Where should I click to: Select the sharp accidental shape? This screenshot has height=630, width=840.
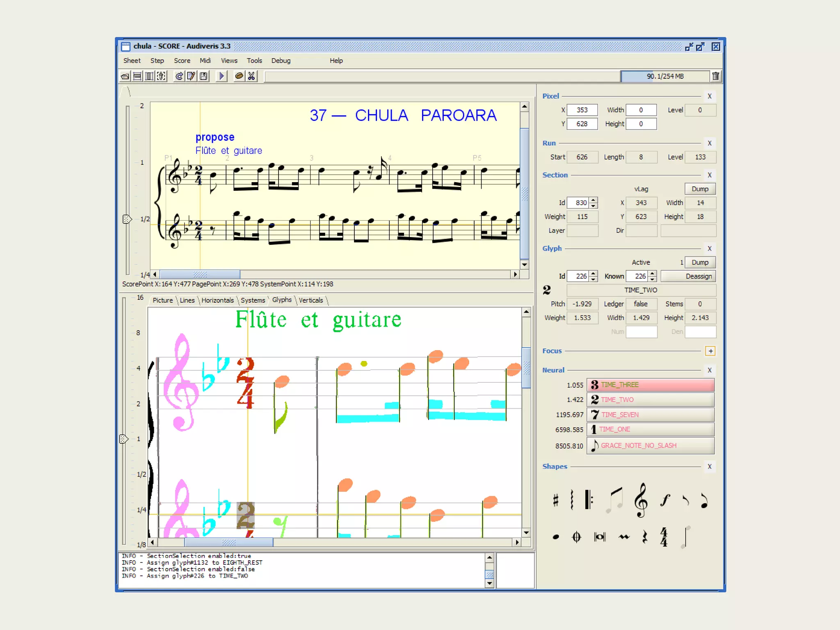tap(556, 500)
